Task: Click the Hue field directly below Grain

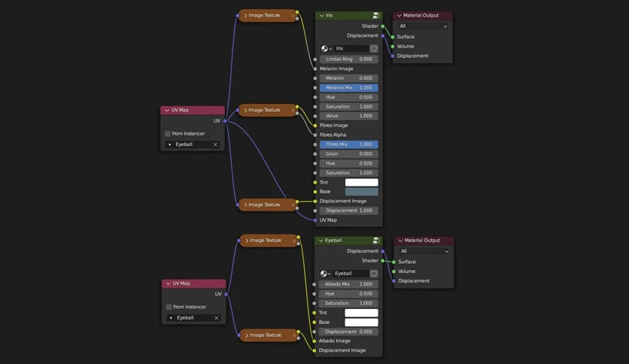Action: [x=348, y=163]
